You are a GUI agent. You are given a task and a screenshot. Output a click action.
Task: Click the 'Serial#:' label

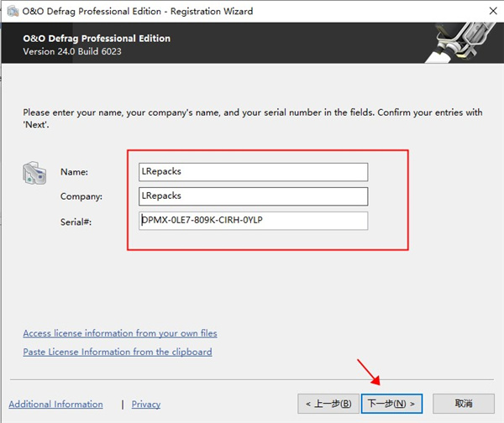76,222
